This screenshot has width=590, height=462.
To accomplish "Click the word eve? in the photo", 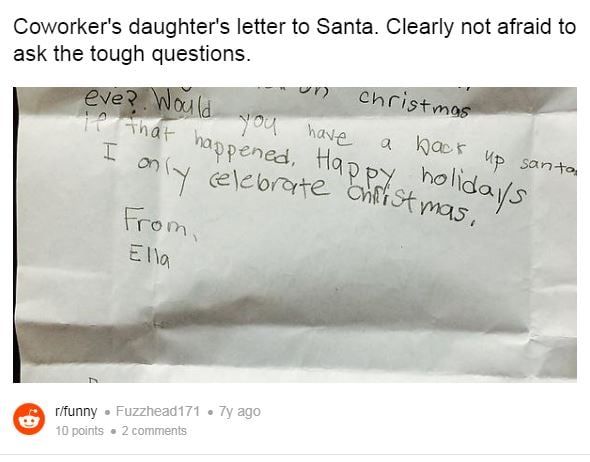I will pos(111,98).
